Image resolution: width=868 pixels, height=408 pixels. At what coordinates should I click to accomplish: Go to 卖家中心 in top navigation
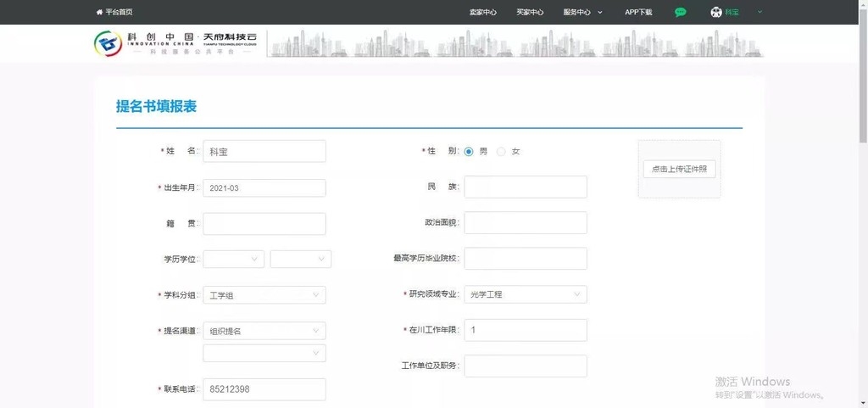pos(482,12)
